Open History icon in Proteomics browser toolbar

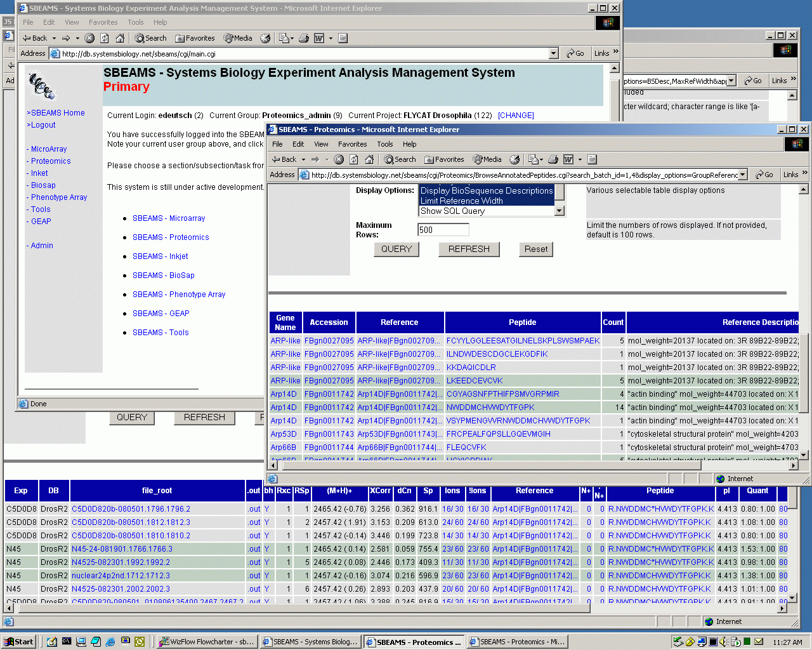[x=514, y=159]
